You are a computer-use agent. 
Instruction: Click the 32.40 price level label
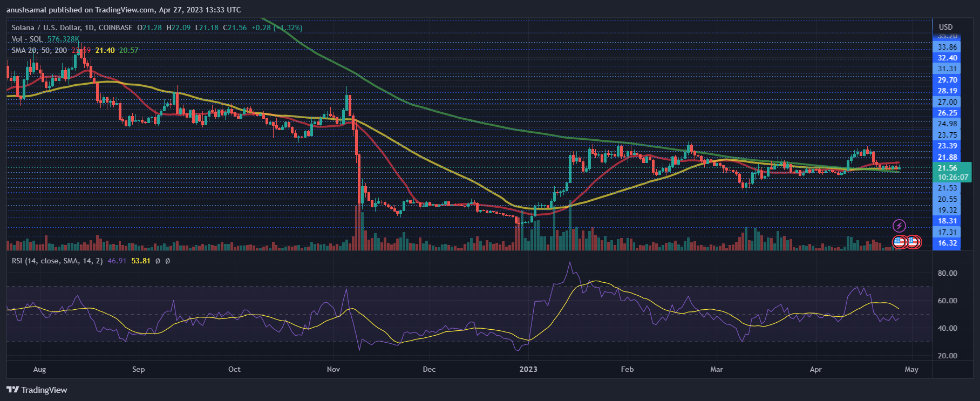tap(947, 58)
